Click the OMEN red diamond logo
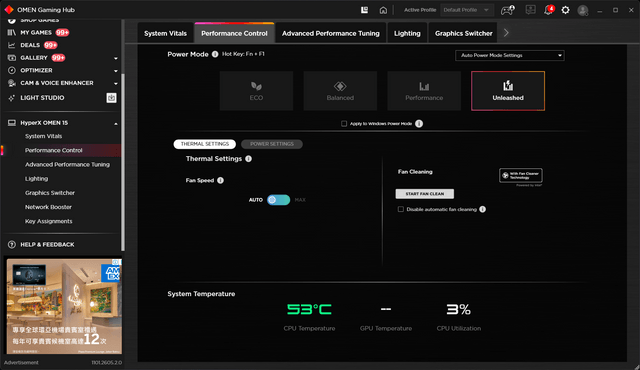640x370 pixels. coord(9,10)
